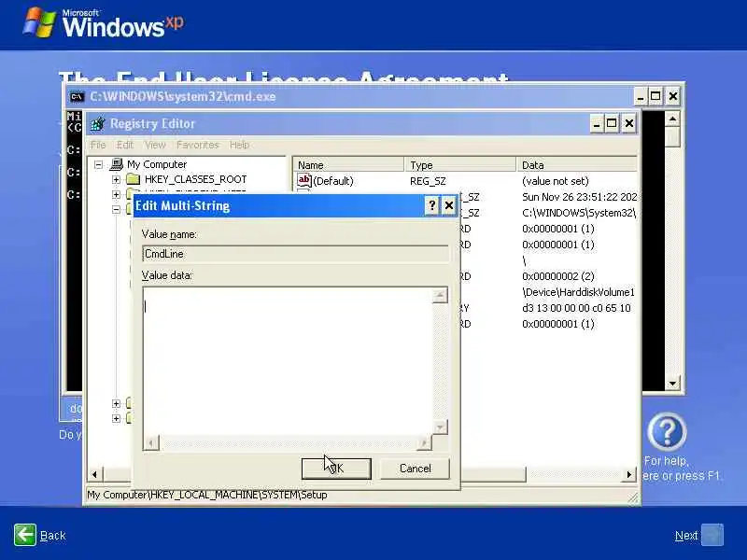Click the 0x00000002 (2) data cell
Viewport: 747px width, 560px height.
[x=558, y=276]
